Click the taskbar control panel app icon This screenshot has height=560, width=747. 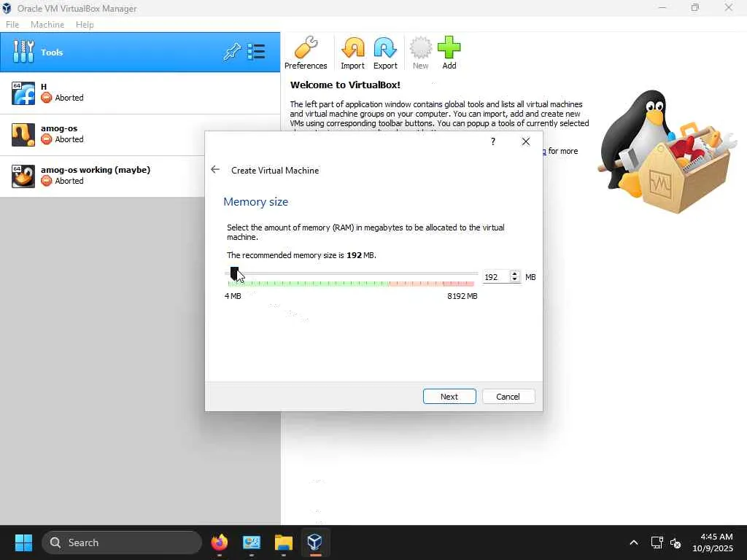[x=252, y=542]
